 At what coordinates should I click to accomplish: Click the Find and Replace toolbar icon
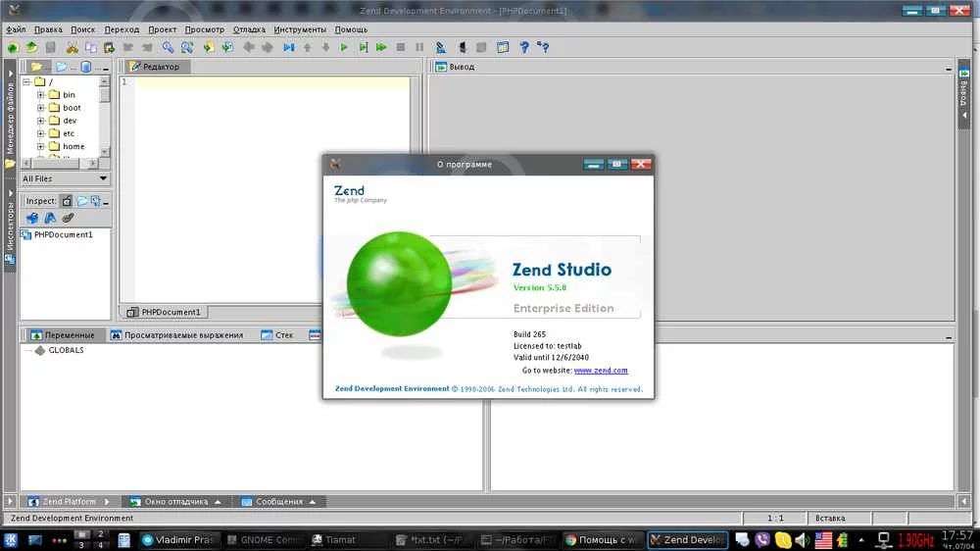click(186, 47)
